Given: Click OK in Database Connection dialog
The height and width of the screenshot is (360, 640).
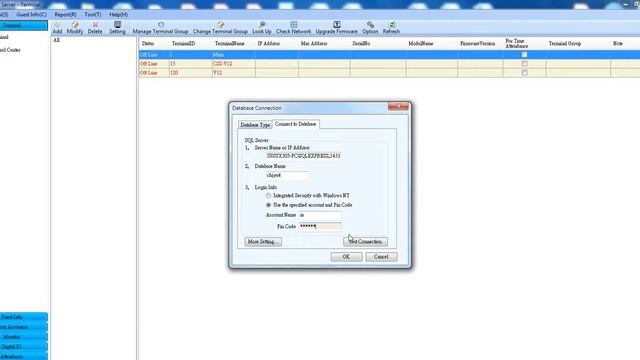Looking at the screenshot, I should [346, 257].
